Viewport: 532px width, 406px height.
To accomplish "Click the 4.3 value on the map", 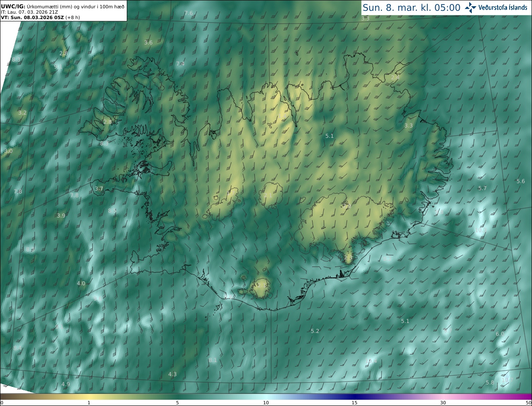I will tap(172, 374).
